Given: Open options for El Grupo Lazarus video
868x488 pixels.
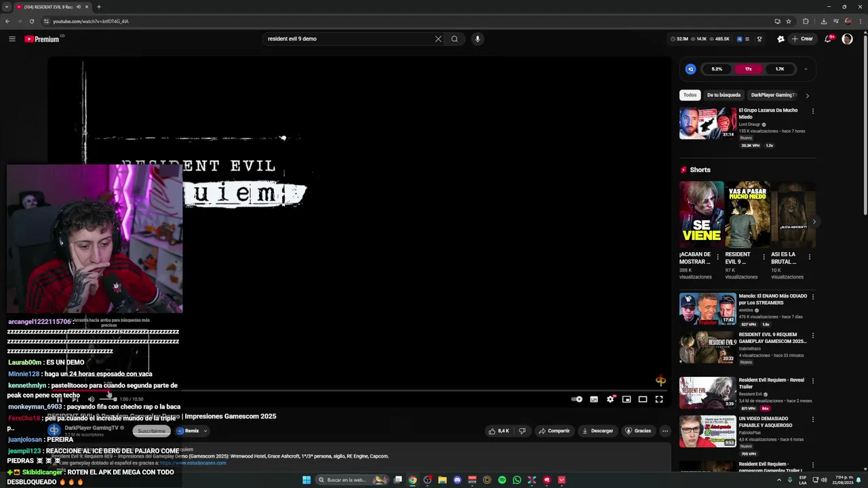Looking at the screenshot, I should tap(812, 111).
